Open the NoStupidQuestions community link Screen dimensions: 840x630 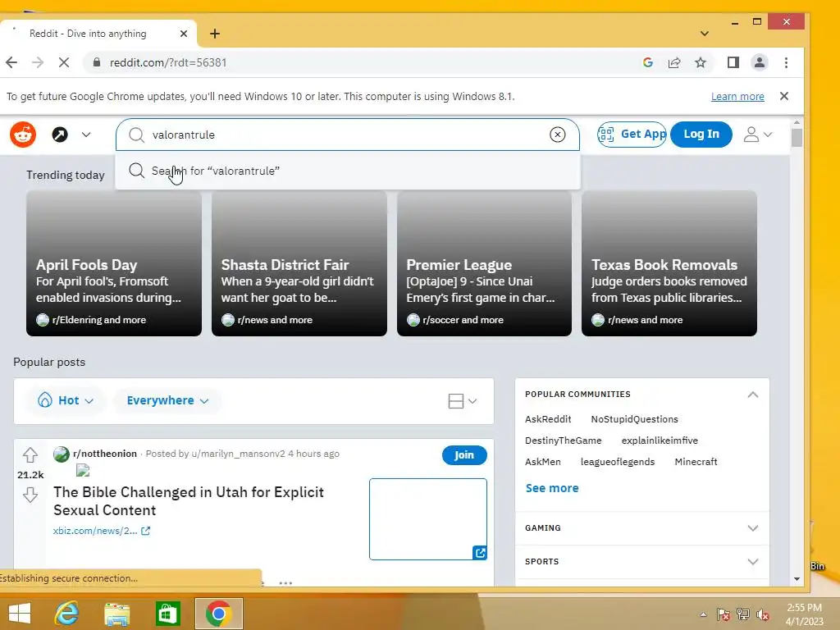click(x=634, y=419)
